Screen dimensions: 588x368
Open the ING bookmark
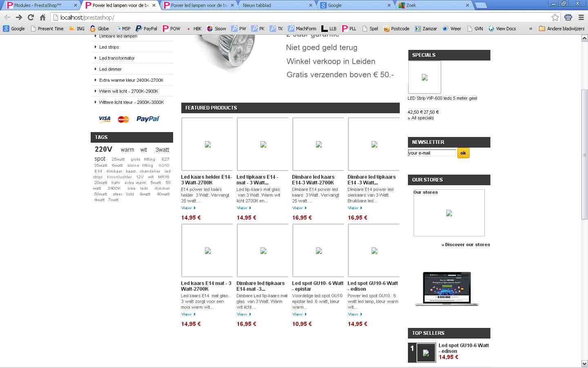[x=77, y=29]
